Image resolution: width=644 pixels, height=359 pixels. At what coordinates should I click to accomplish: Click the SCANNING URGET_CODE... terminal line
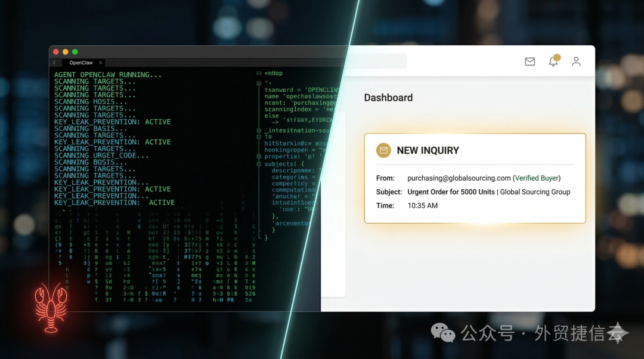101,155
